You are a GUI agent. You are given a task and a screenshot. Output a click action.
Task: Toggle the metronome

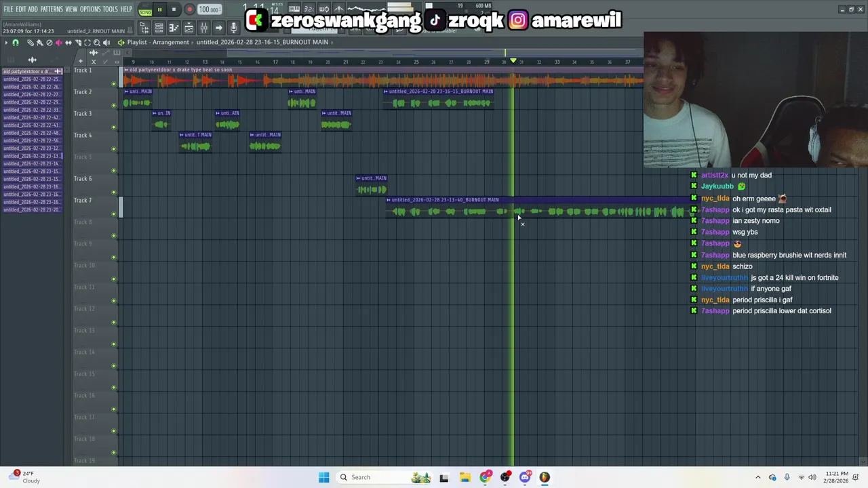tap(339, 9)
